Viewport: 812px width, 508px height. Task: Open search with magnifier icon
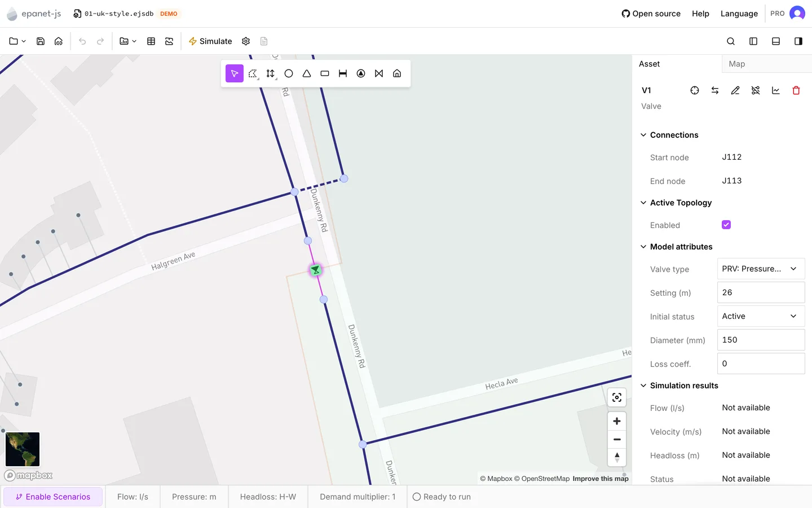731,41
